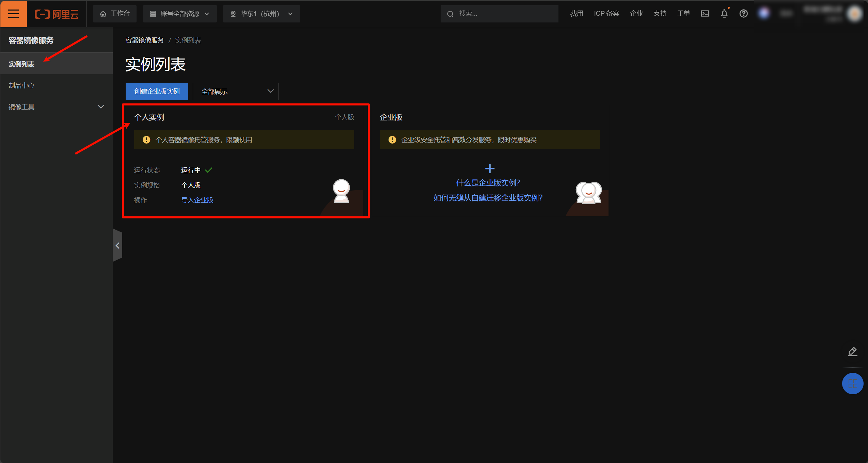Click the 导入企业版 link

coord(197,200)
